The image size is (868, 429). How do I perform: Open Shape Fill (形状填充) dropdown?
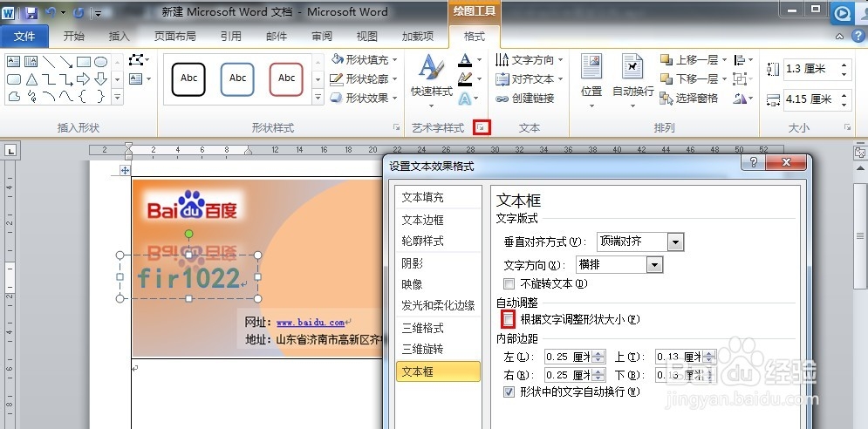[365, 60]
